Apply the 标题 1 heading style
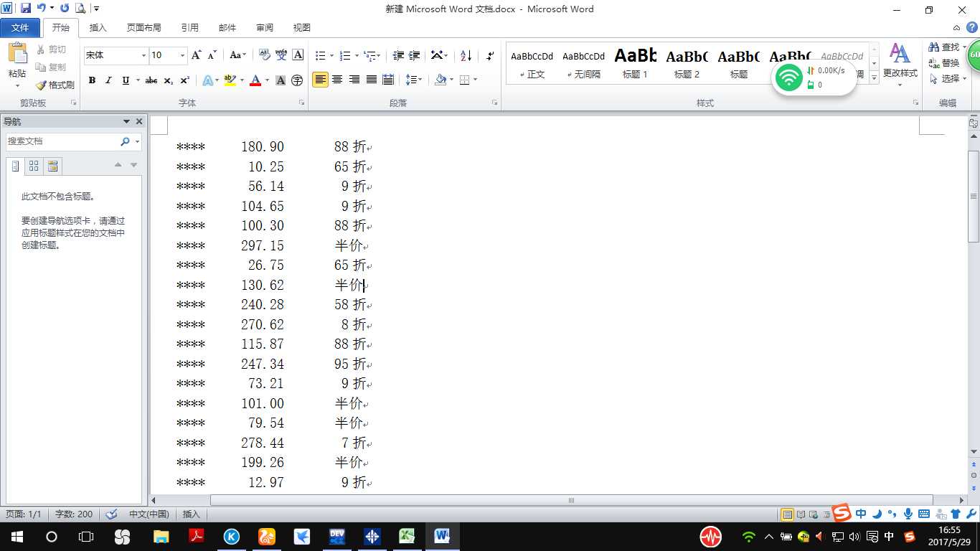Screen dimensions: 980x551 [x=636, y=63]
